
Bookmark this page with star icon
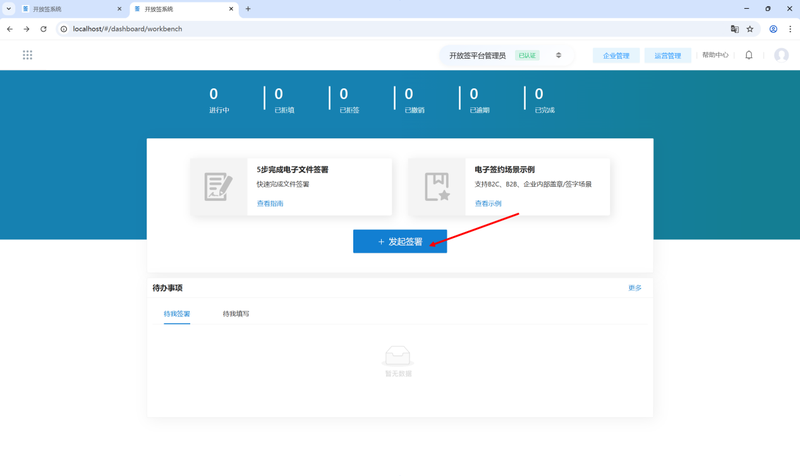(x=750, y=29)
